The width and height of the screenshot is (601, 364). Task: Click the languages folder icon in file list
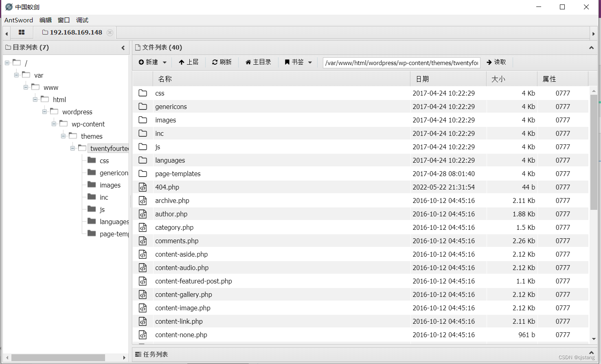coord(143,160)
